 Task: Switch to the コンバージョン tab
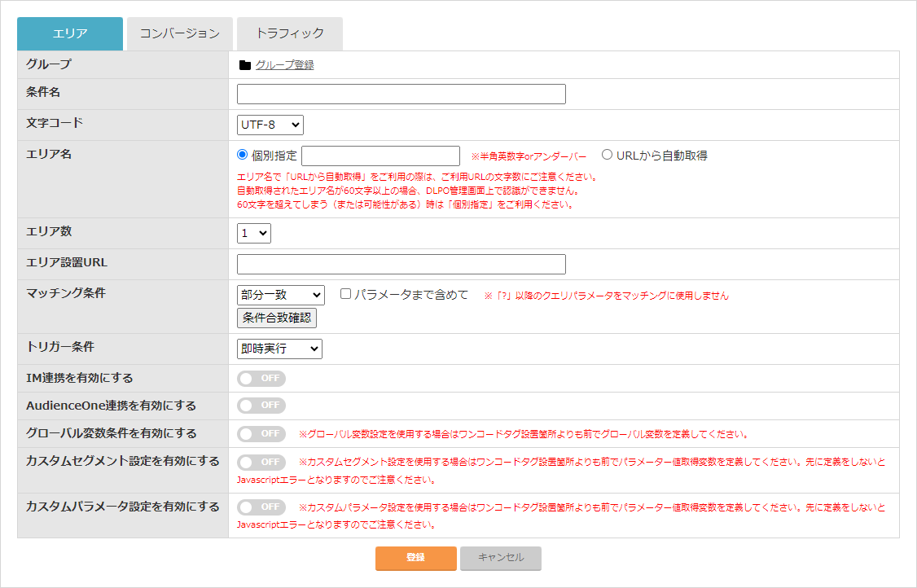[x=179, y=33]
